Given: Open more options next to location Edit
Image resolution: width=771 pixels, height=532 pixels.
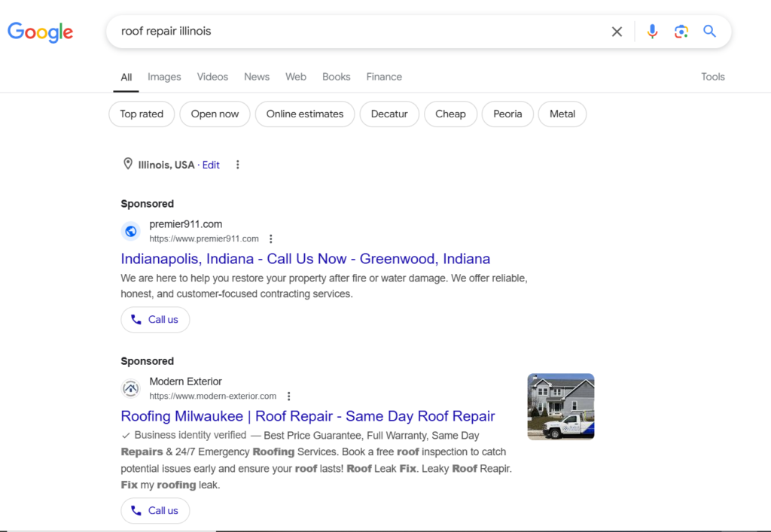Looking at the screenshot, I should point(237,165).
